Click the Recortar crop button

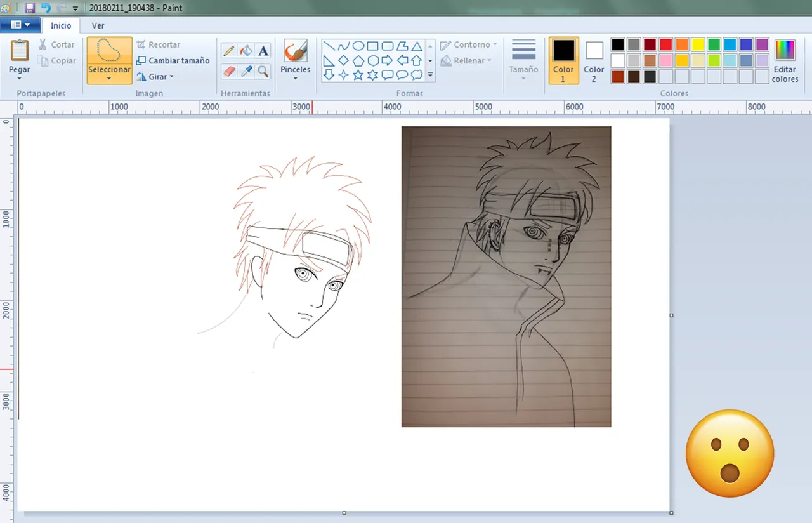tap(159, 44)
